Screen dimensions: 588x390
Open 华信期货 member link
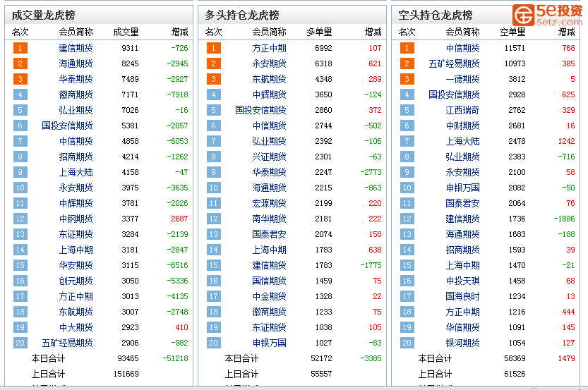(x=463, y=327)
